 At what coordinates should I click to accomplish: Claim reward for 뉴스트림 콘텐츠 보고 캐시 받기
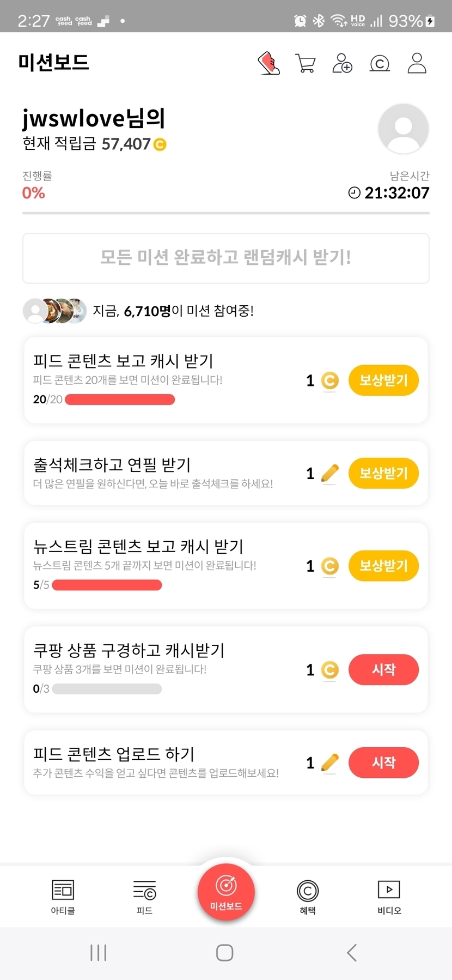[383, 566]
